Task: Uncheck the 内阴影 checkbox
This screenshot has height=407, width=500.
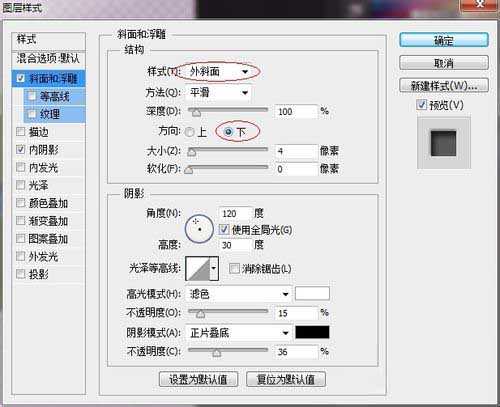Action: pyautogui.click(x=21, y=149)
